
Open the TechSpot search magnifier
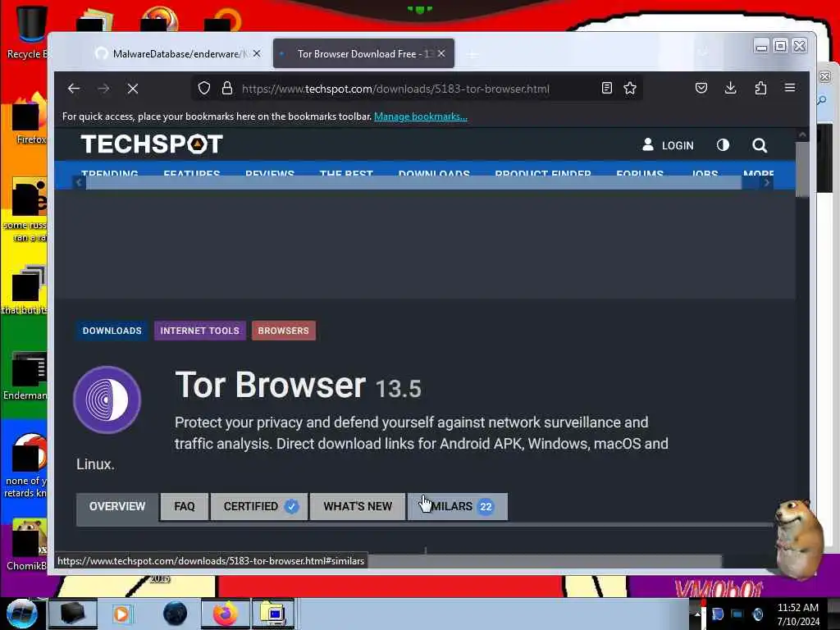[x=759, y=145]
